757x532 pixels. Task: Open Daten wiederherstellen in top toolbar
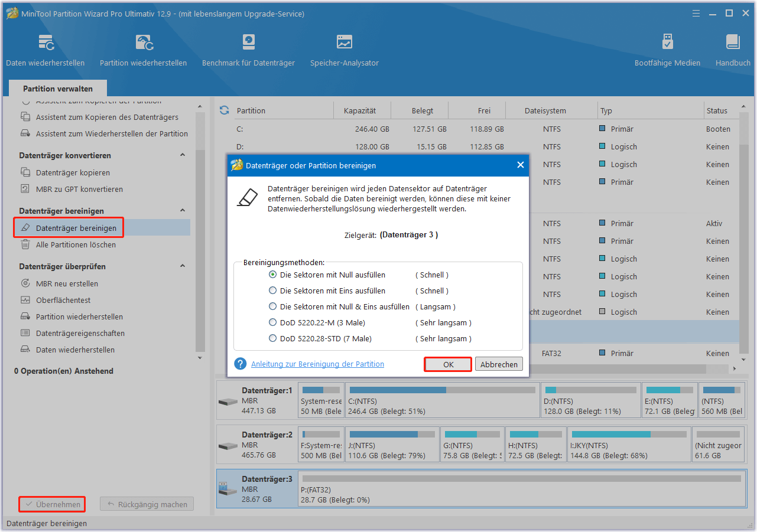pos(46,50)
